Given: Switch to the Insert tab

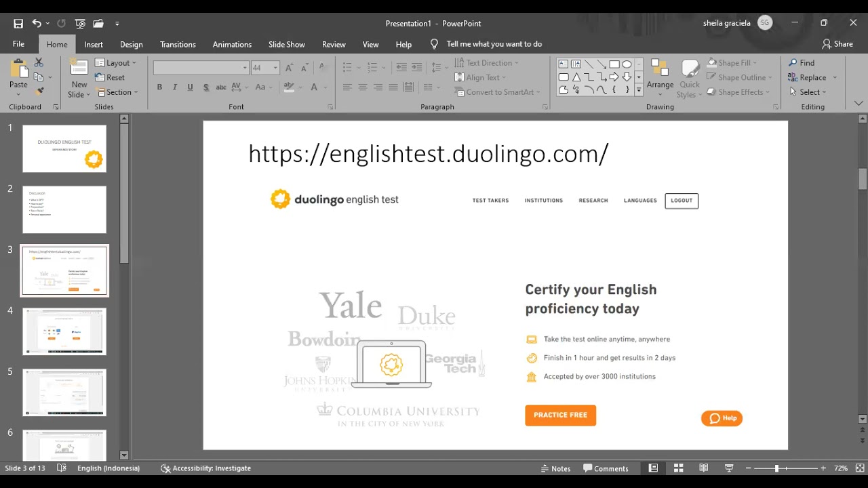Looking at the screenshot, I should (94, 44).
